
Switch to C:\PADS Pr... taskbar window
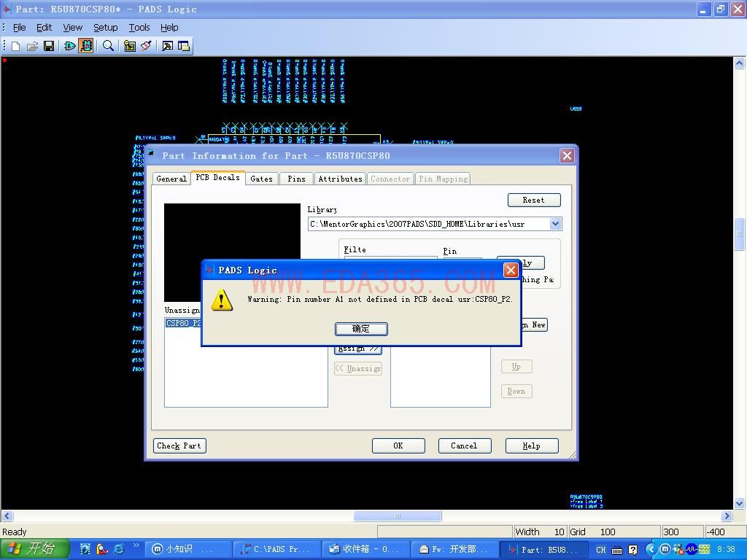click(x=277, y=550)
